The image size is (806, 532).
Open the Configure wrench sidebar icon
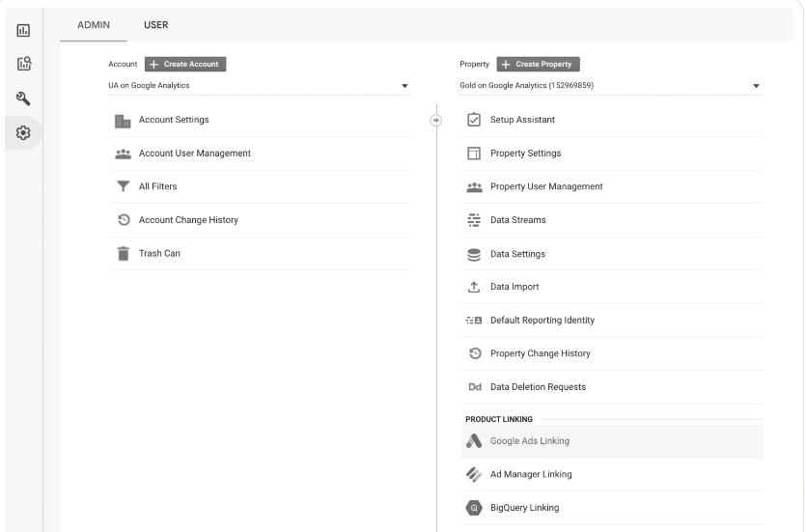pos(23,98)
